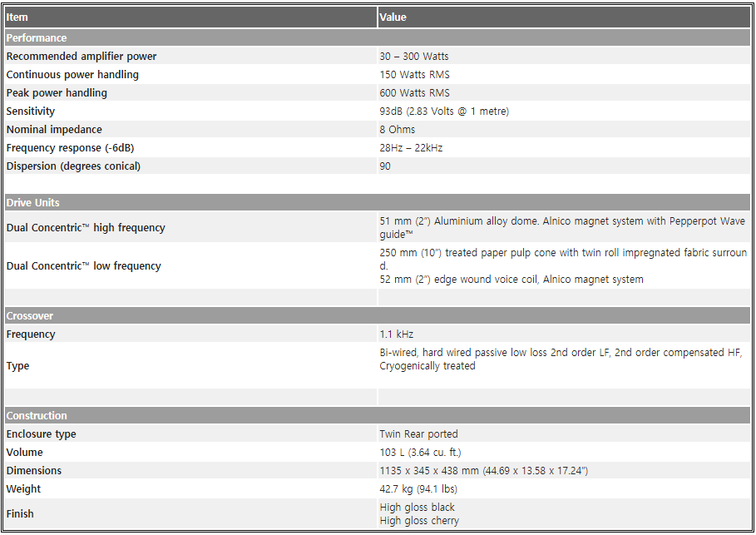The height and width of the screenshot is (535, 756).
Task: Click the Twin Rear ported value
Action: pyautogui.click(x=418, y=434)
